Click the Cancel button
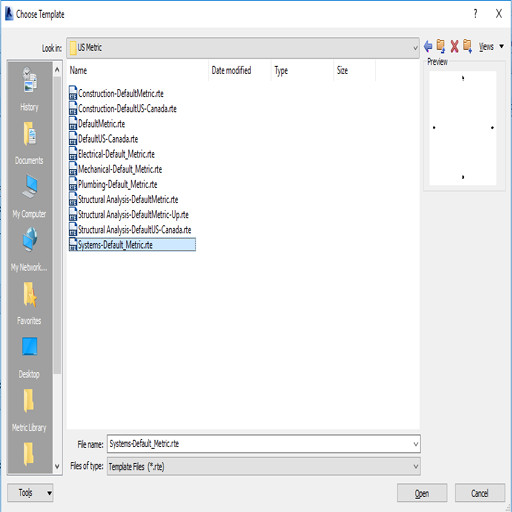 (480, 493)
